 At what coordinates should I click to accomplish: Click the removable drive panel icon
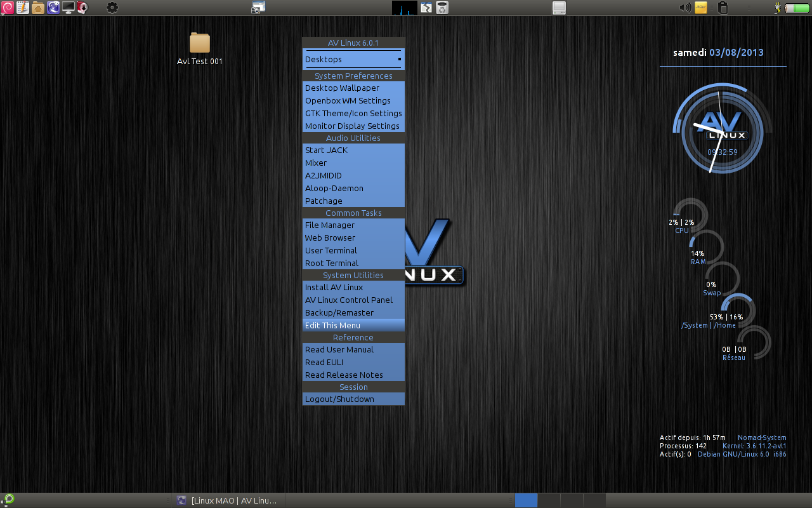click(x=559, y=8)
